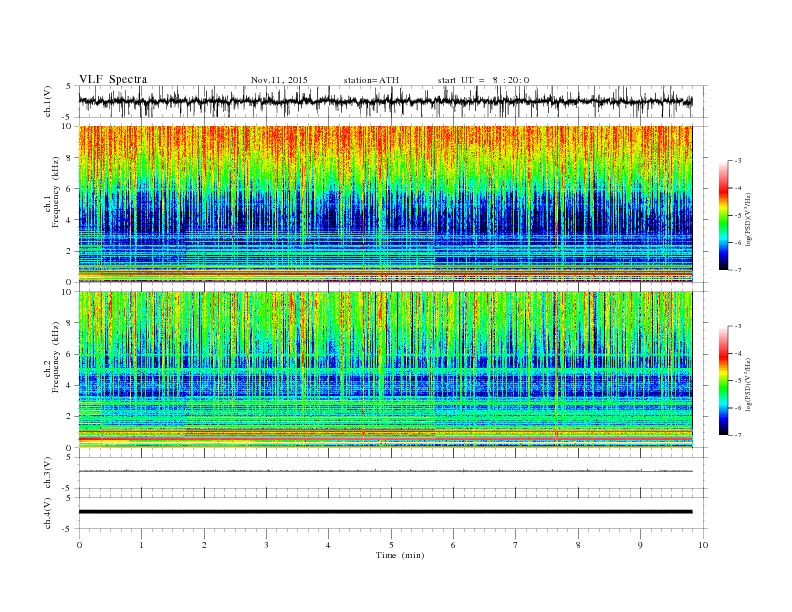Click the 'ch.3(V)' axis label
792x612 pixels.
[x=48, y=473]
